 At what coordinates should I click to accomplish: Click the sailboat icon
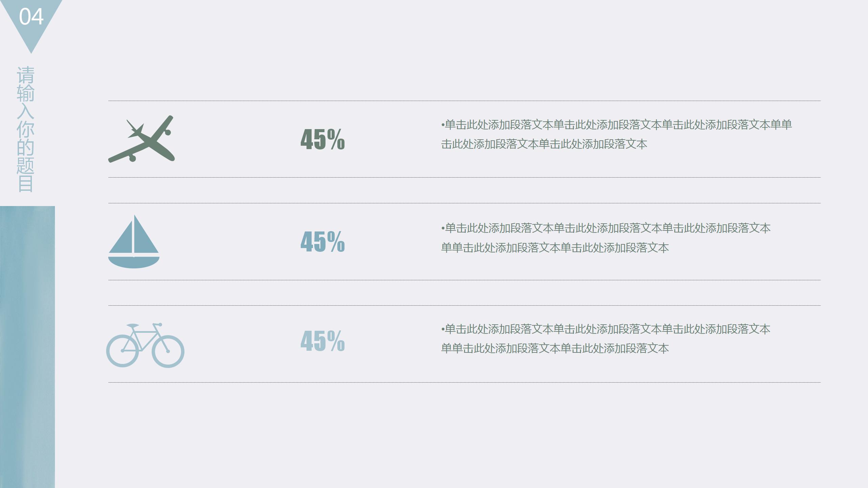coord(134,242)
